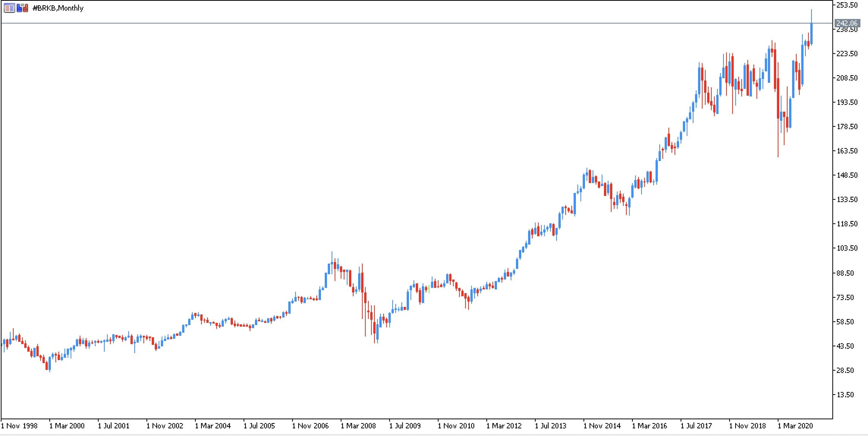Select the latest blue candle at chart top
This screenshot has width=868, height=436.
(811, 34)
